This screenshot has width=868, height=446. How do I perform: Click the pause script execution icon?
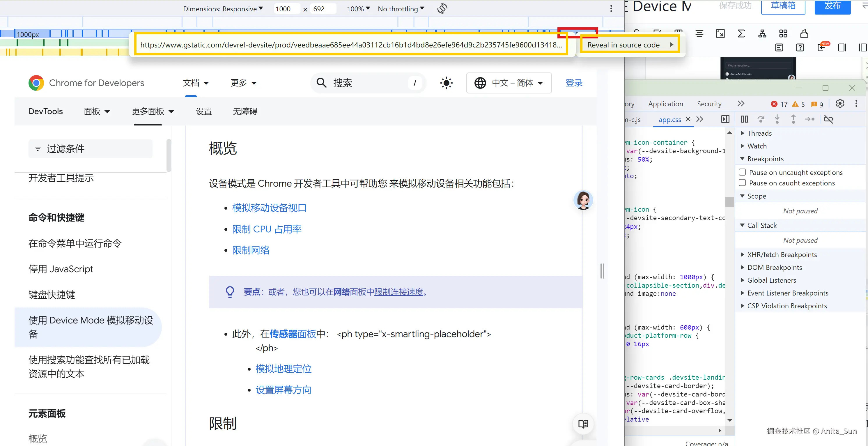tap(744, 119)
